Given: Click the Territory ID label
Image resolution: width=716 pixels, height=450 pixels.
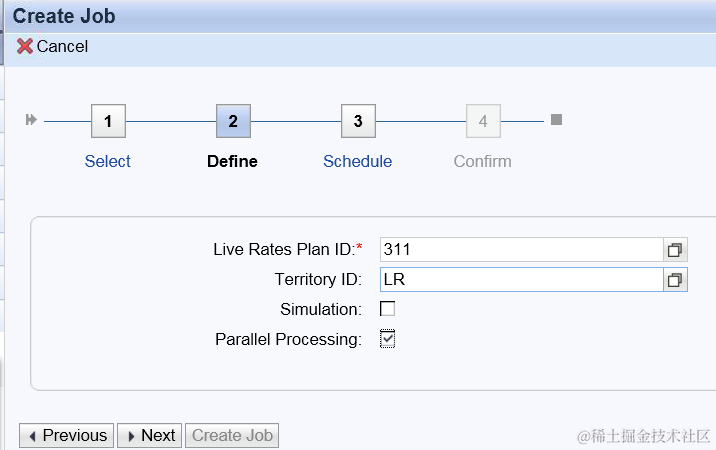Looking at the screenshot, I should pos(318,279).
